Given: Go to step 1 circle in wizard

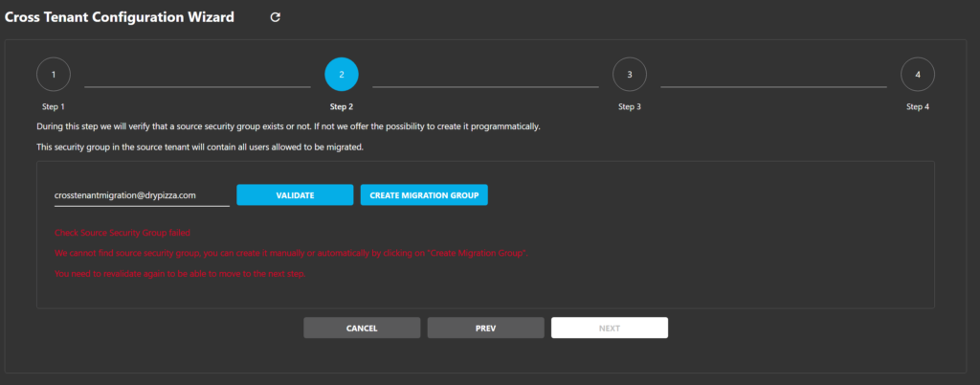Looking at the screenshot, I should coord(54,75).
